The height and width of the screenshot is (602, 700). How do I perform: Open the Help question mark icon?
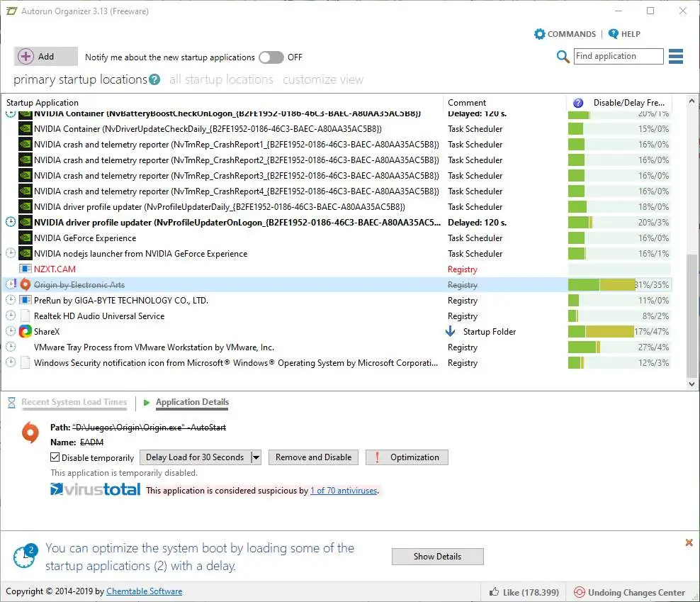pos(614,34)
